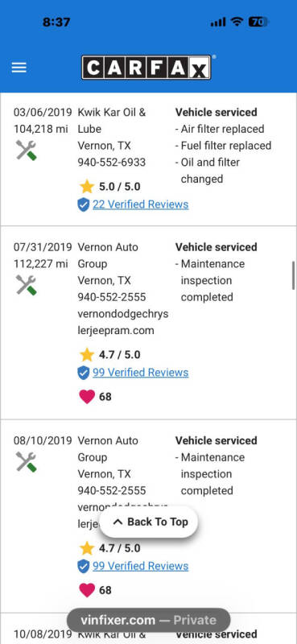Tap the battery indicator in status bar

pyautogui.click(x=258, y=22)
